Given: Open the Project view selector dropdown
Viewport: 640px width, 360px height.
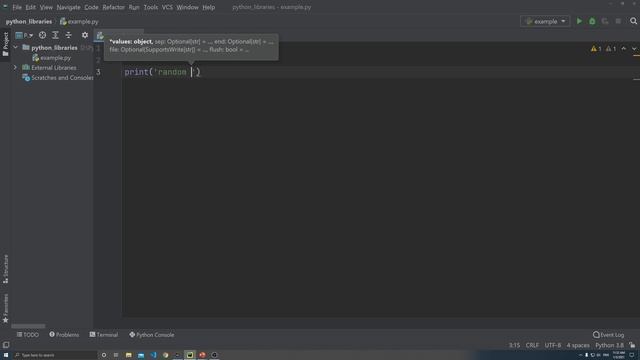Looking at the screenshot, I should pos(24,35).
